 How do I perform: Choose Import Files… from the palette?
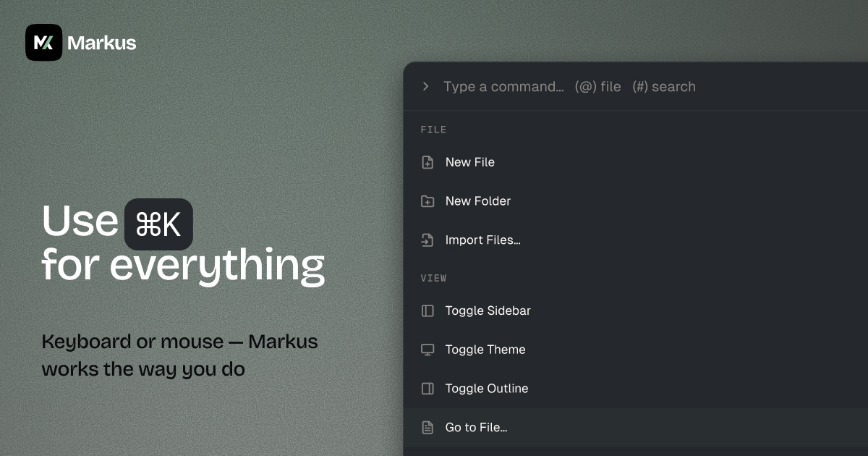636,240
